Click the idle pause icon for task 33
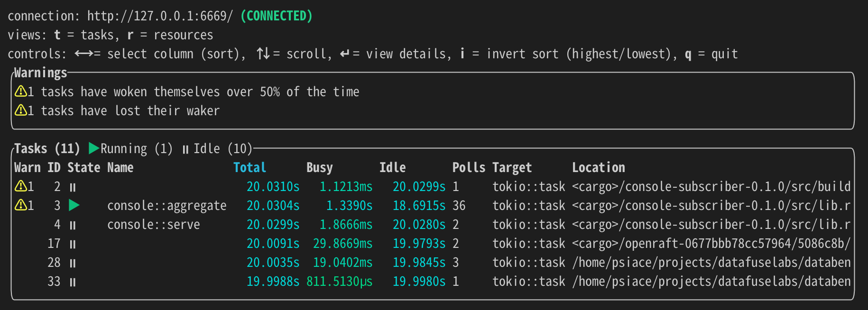 click(73, 282)
